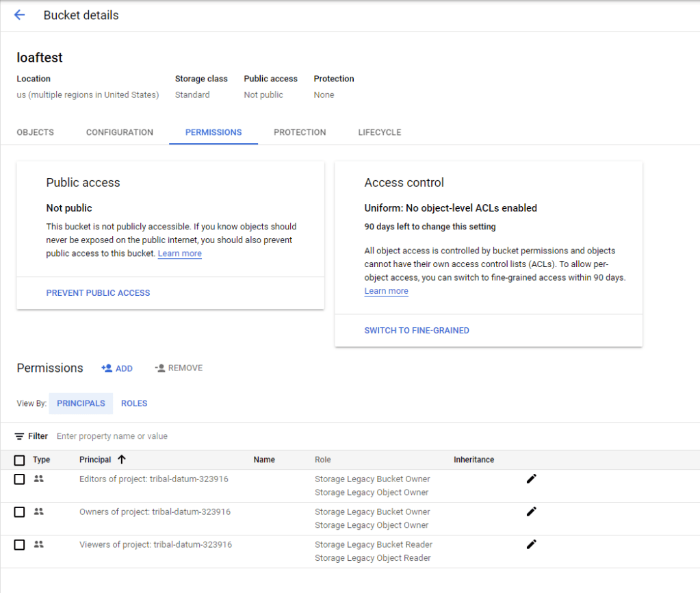Click the pencil icon for Editors of project
Image resolution: width=700 pixels, height=593 pixels.
(531, 479)
